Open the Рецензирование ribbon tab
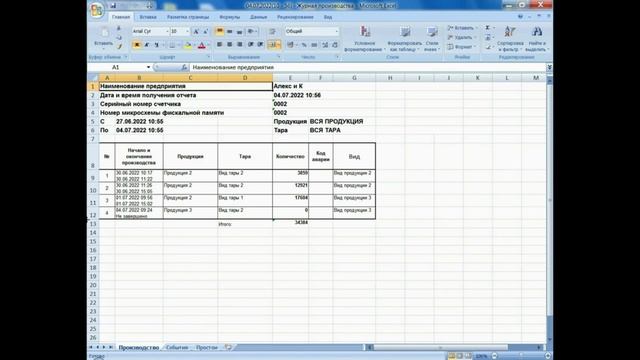Screen dimensions: 640x360 (295, 17)
